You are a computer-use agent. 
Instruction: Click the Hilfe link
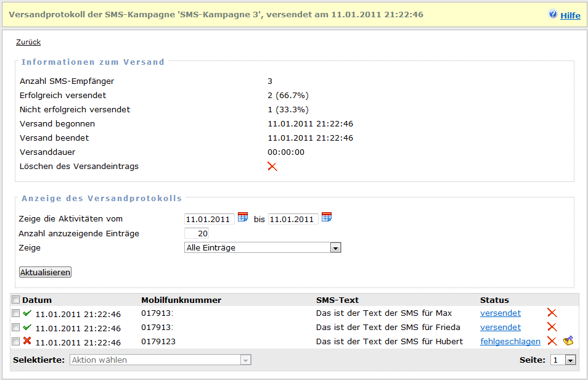coord(570,15)
